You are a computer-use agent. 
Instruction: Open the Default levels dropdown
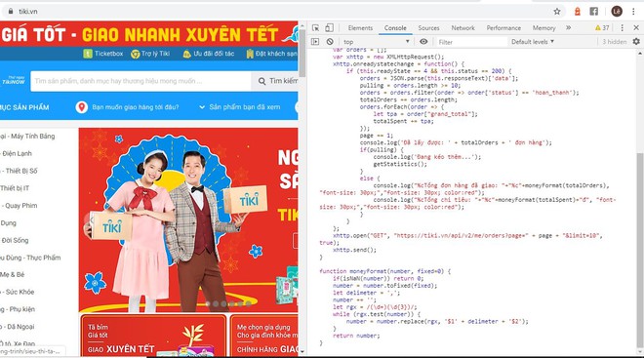coord(533,42)
